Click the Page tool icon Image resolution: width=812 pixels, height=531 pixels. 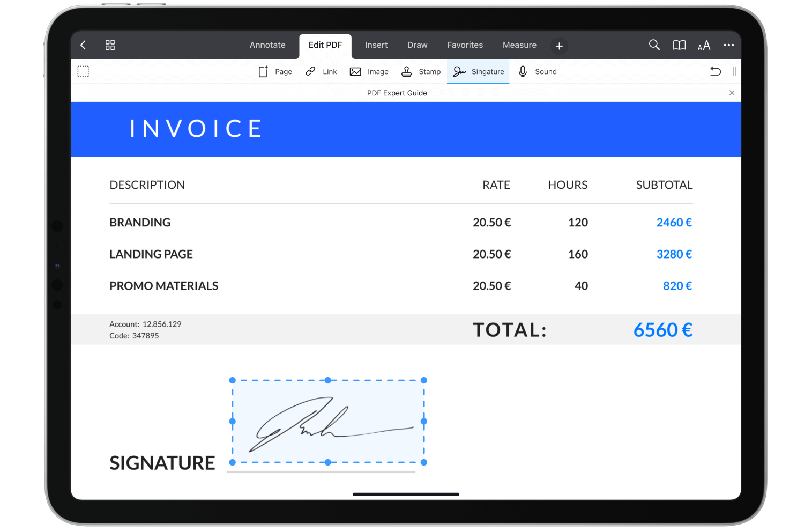coord(263,71)
